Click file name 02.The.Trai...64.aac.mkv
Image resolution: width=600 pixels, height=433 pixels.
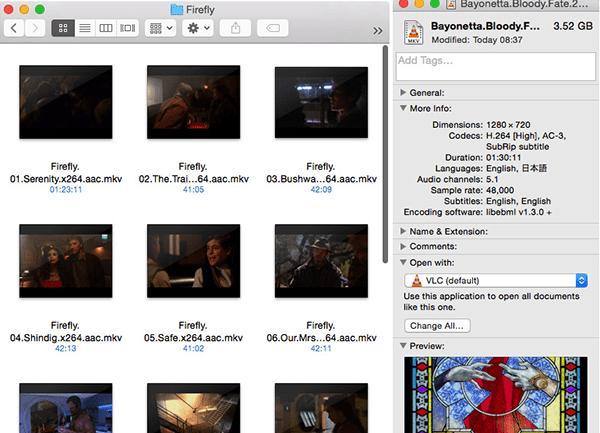coord(194,179)
